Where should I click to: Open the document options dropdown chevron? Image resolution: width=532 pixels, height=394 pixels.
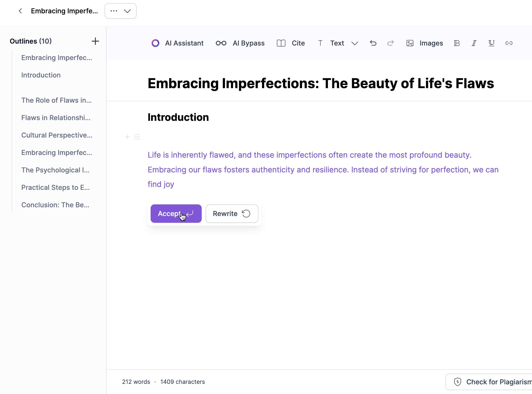coord(127,11)
